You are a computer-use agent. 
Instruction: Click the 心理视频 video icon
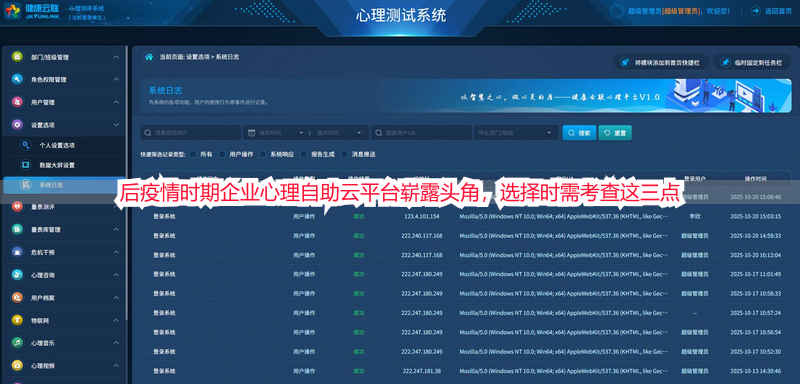coord(17,366)
